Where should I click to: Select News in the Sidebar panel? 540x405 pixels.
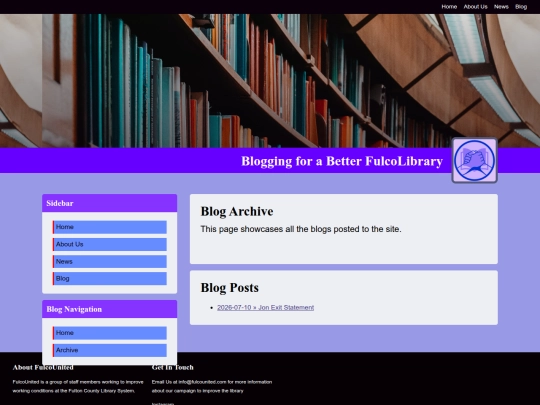[x=110, y=261]
